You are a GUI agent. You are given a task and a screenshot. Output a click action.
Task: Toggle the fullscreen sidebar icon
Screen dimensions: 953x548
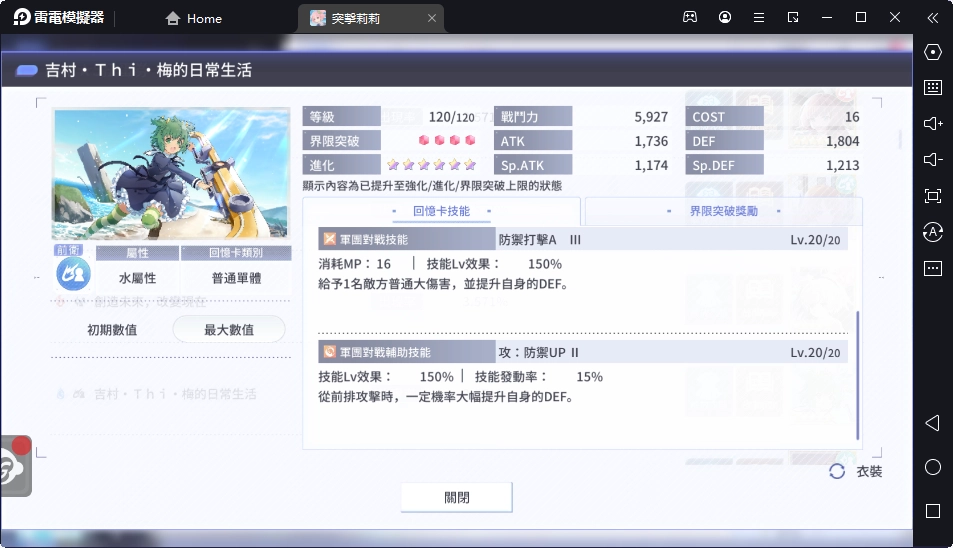(x=932, y=196)
